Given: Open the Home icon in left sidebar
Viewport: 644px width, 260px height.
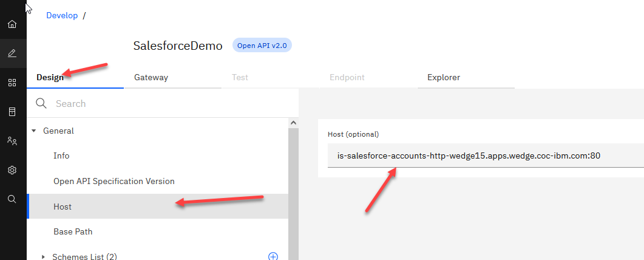Looking at the screenshot, I should click(x=12, y=24).
